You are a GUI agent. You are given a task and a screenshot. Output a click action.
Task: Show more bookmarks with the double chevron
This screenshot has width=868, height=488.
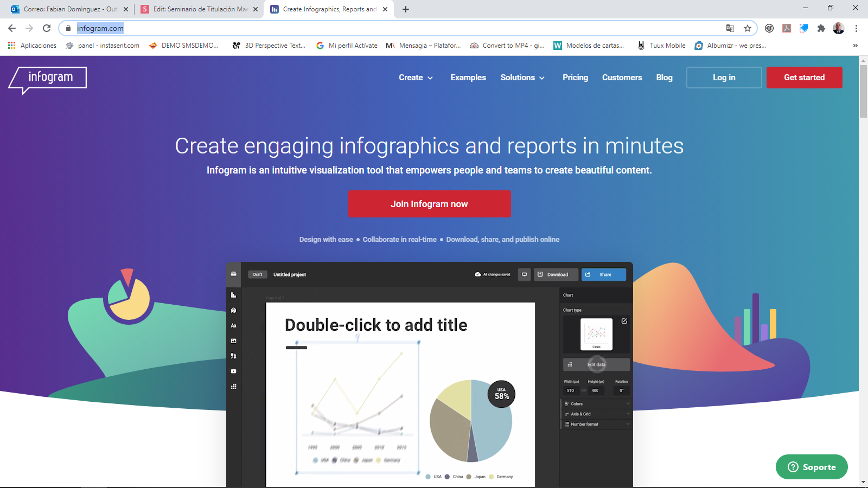[856, 46]
